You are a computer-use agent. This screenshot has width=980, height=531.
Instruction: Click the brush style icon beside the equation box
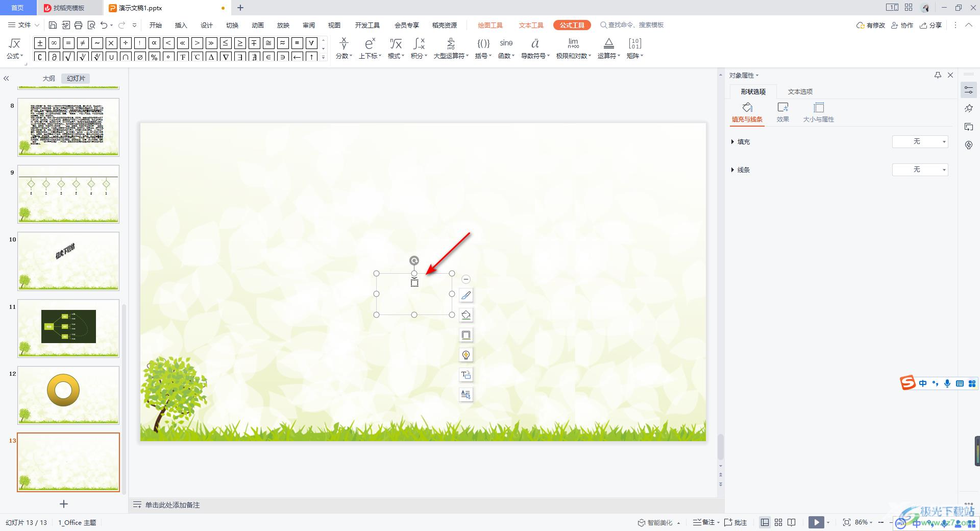click(466, 295)
